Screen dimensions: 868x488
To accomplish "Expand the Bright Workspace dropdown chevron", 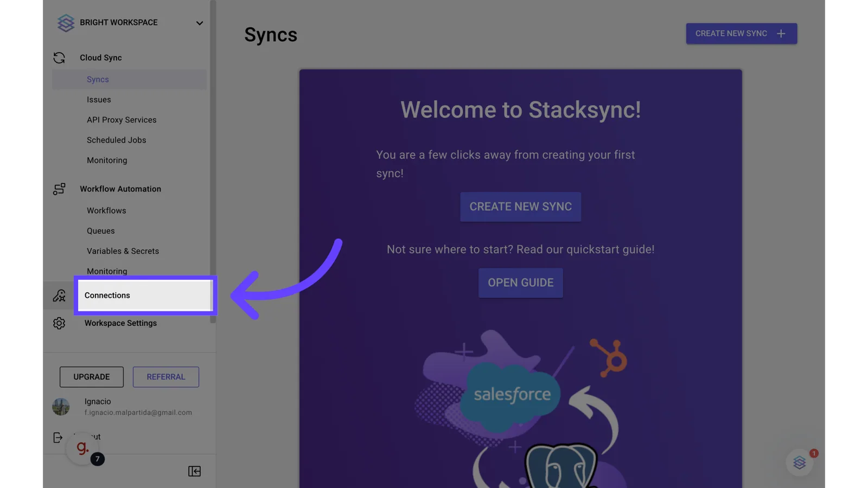I will click(200, 23).
